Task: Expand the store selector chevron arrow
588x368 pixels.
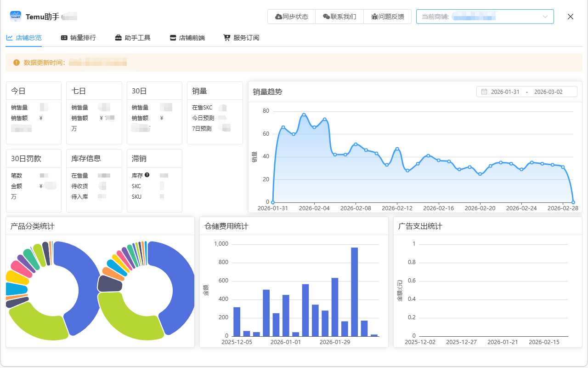Action: pyautogui.click(x=545, y=17)
